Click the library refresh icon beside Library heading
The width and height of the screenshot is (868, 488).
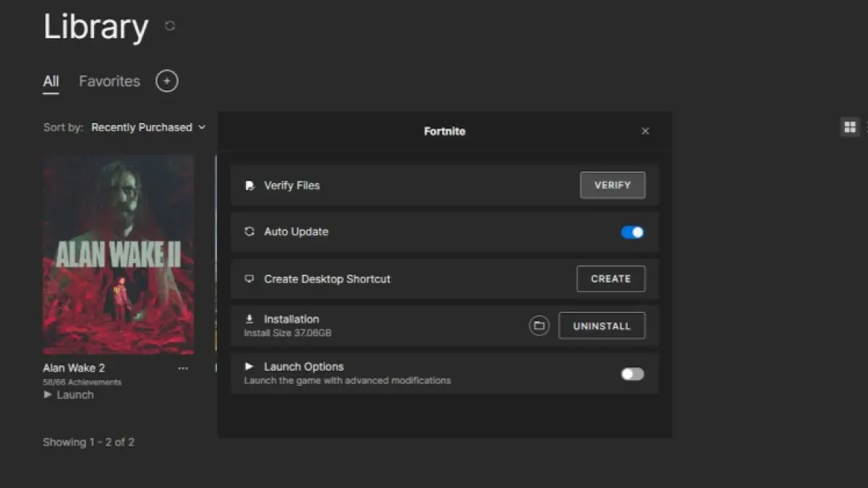[170, 26]
